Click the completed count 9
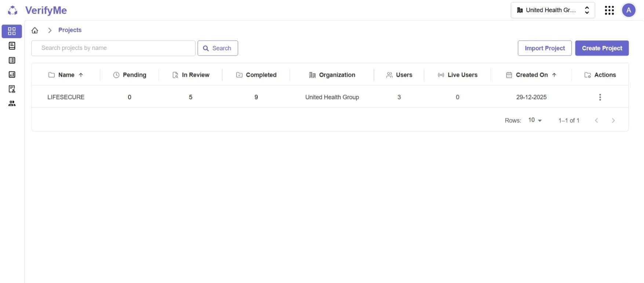Screen dimensions: 644x283 pos(256,97)
